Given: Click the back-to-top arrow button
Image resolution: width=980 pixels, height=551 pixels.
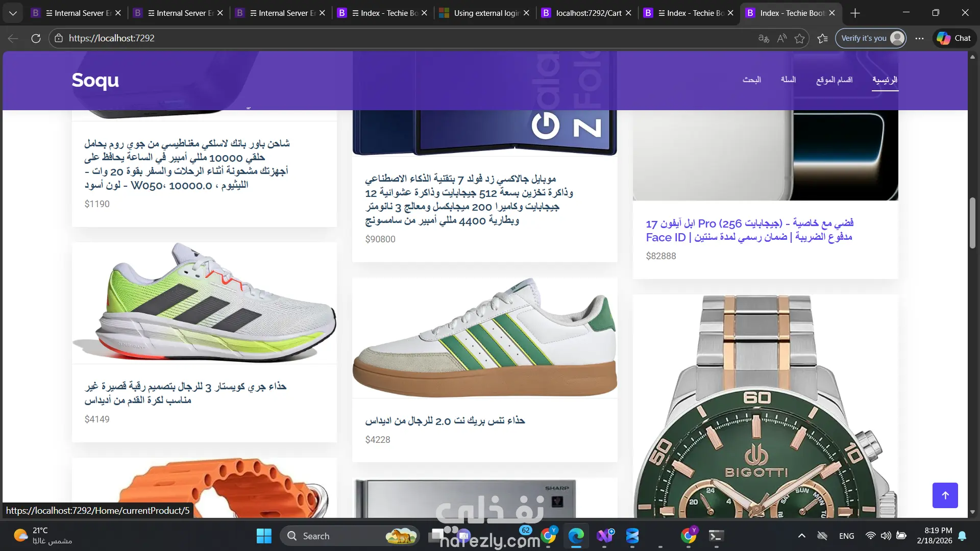Looking at the screenshot, I should (x=945, y=495).
